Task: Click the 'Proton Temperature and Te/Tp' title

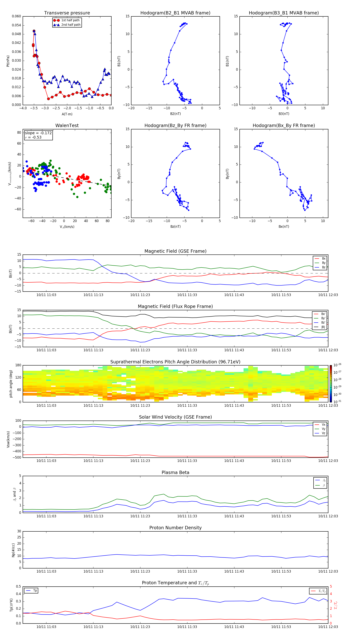Action: [x=175, y=583]
